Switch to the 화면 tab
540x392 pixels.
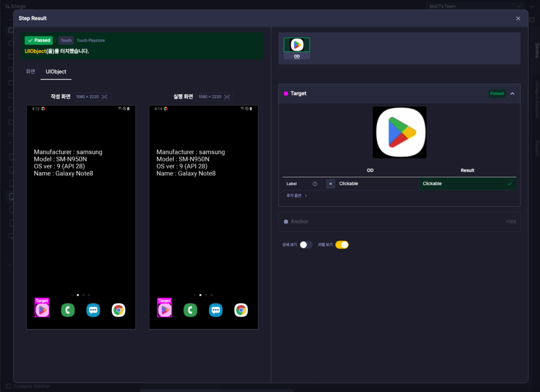(x=31, y=72)
